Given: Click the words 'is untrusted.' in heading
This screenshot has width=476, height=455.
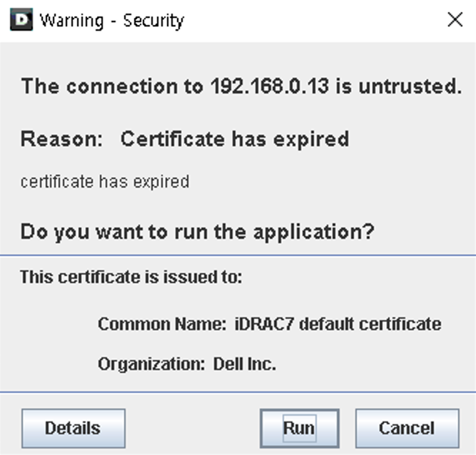Looking at the screenshot, I should click(399, 86).
